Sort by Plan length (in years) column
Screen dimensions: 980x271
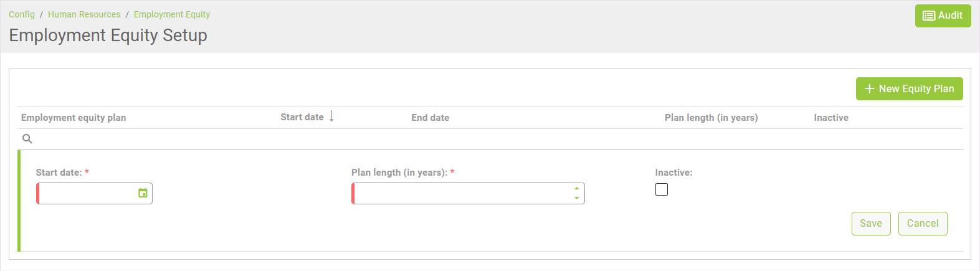point(711,118)
